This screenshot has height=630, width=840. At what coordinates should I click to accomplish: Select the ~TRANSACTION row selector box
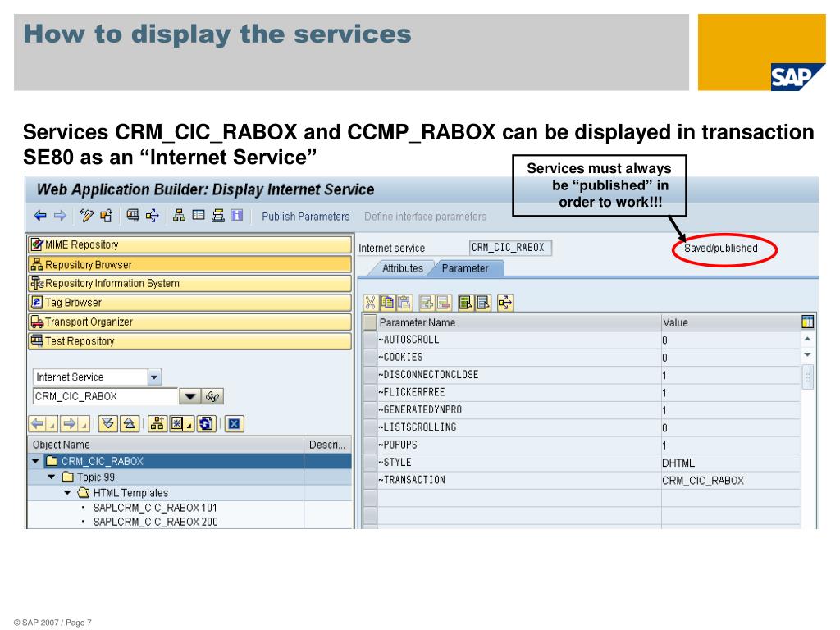pyautogui.click(x=370, y=481)
